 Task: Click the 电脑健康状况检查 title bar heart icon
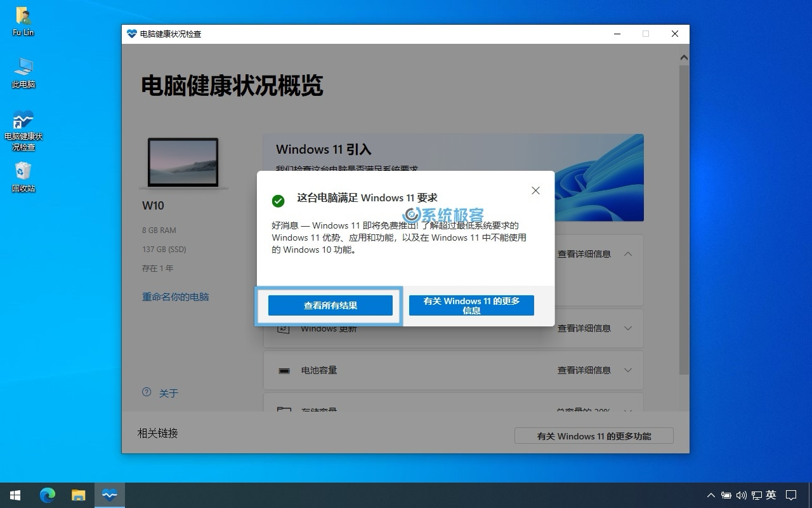pyautogui.click(x=132, y=34)
